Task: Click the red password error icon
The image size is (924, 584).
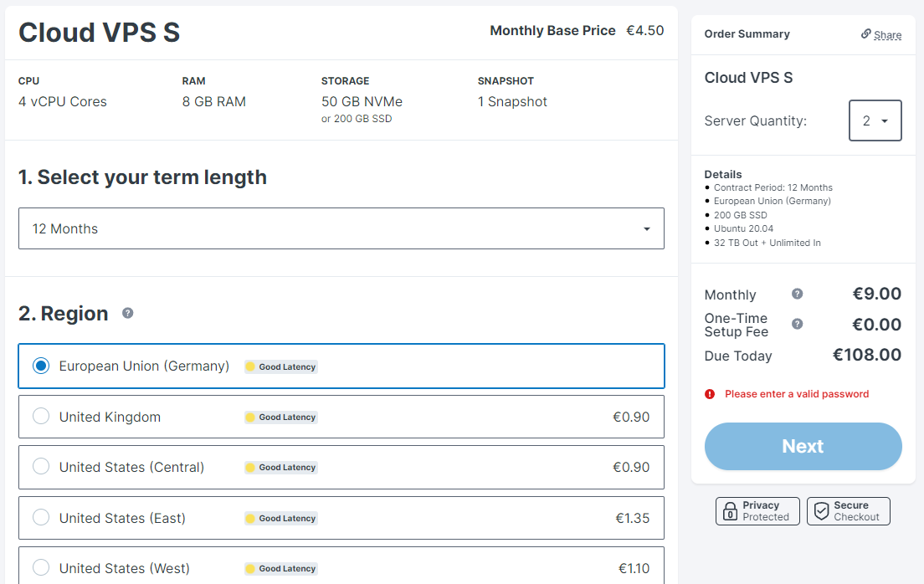Action: pyautogui.click(x=710, y=393)
